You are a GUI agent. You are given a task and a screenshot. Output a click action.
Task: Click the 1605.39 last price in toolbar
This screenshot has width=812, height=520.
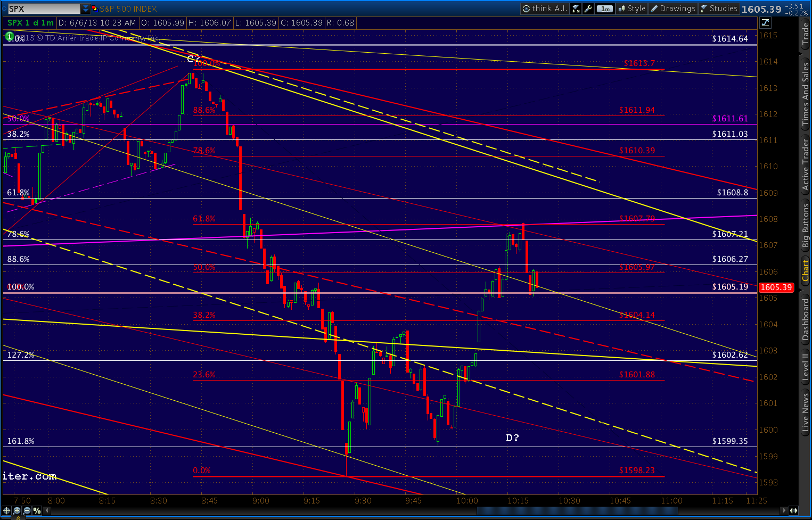[761, 9]
